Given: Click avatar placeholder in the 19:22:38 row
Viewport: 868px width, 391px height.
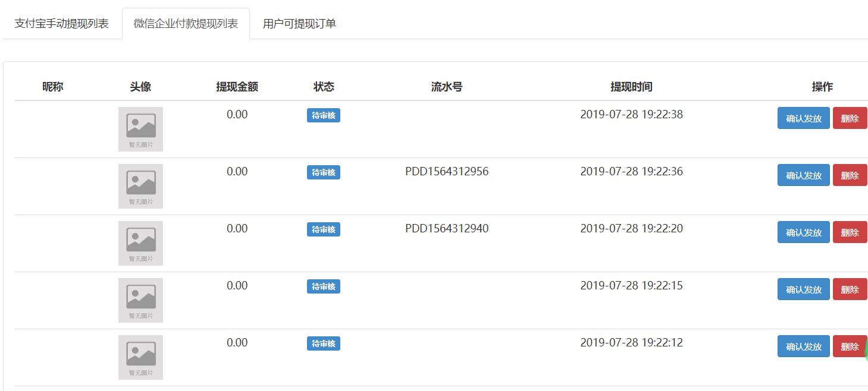Looking at the screenshot, I should [x=140, y=129].
